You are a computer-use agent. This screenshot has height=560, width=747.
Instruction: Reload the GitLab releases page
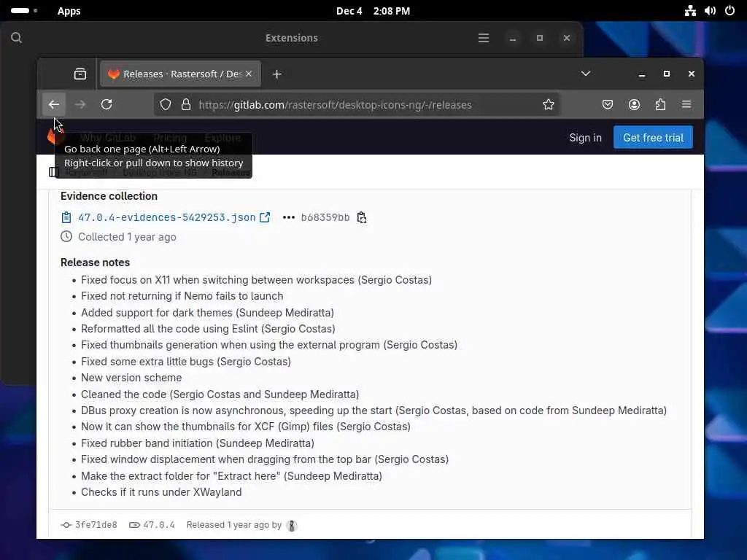coord(107,105)
